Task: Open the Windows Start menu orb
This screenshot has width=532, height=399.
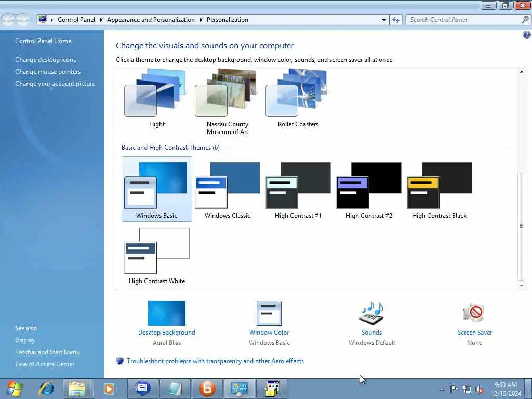Action: coord(15,389)
